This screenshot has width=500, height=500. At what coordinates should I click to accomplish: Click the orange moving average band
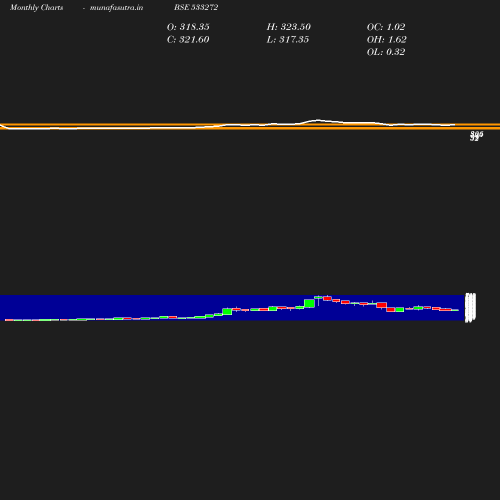pos(250,126)
